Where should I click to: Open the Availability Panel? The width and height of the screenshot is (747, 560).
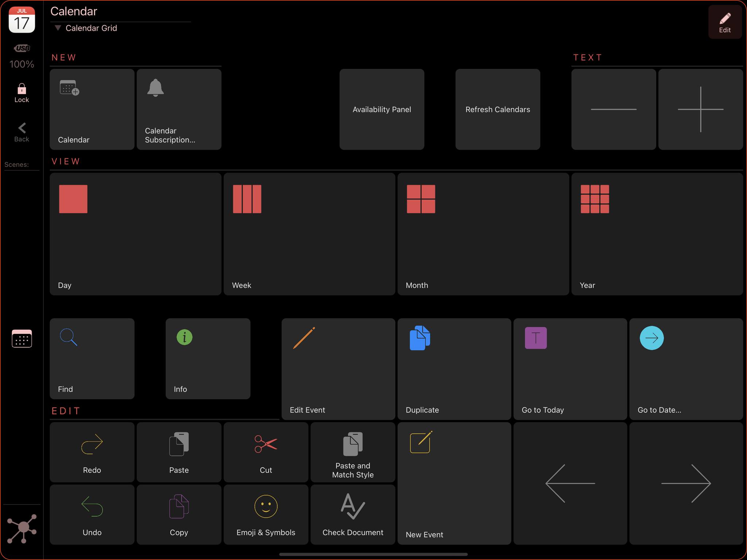pos(382,109)
